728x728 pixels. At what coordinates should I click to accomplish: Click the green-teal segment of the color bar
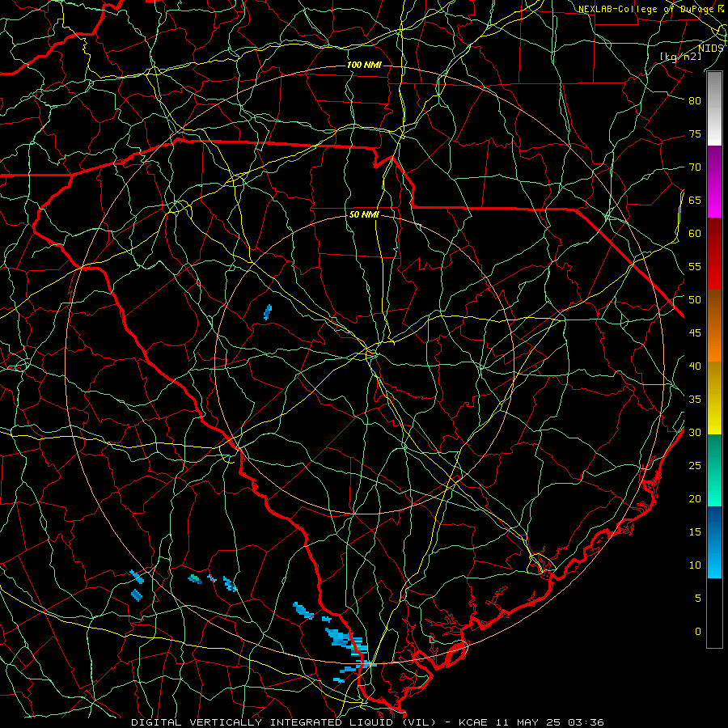pos(714,470)
